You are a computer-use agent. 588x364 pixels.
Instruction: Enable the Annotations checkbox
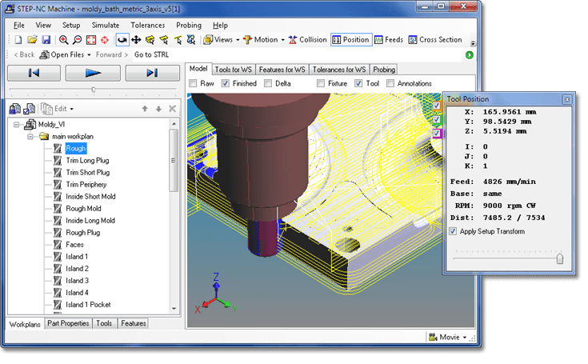click(390, 83)
